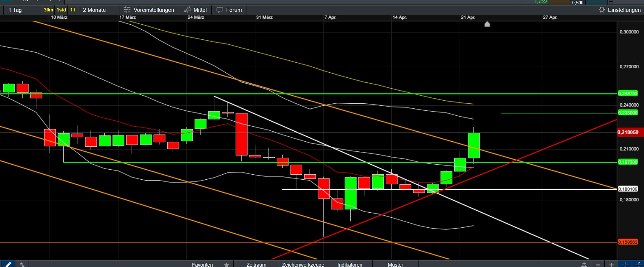Viewport: 644px width, 267px height.
Task: Click the house-shaped marker on the chart
Action: click(487, 24)
